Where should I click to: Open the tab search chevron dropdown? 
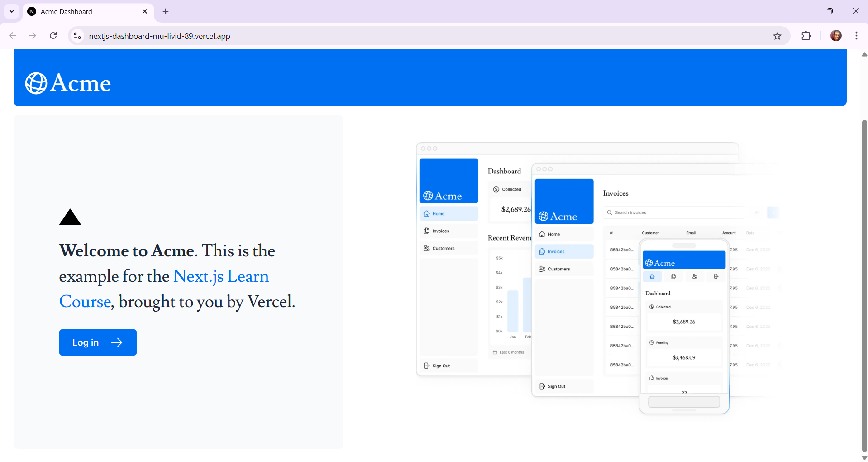(11, 11)
